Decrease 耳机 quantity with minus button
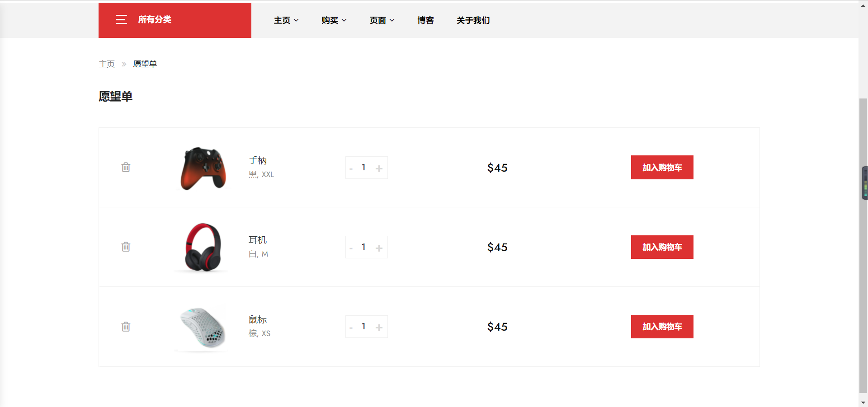The width and height of the screenshot is (868, 407). click(351, 248)
